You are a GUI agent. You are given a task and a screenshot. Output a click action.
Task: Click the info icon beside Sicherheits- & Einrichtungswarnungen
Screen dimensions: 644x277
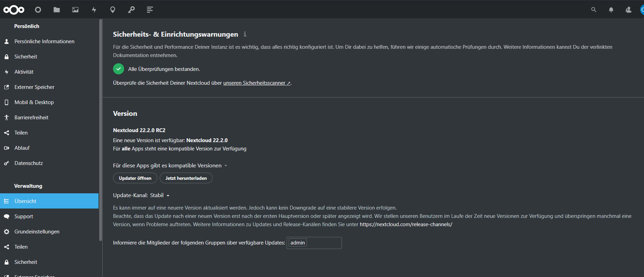[245, 34]
